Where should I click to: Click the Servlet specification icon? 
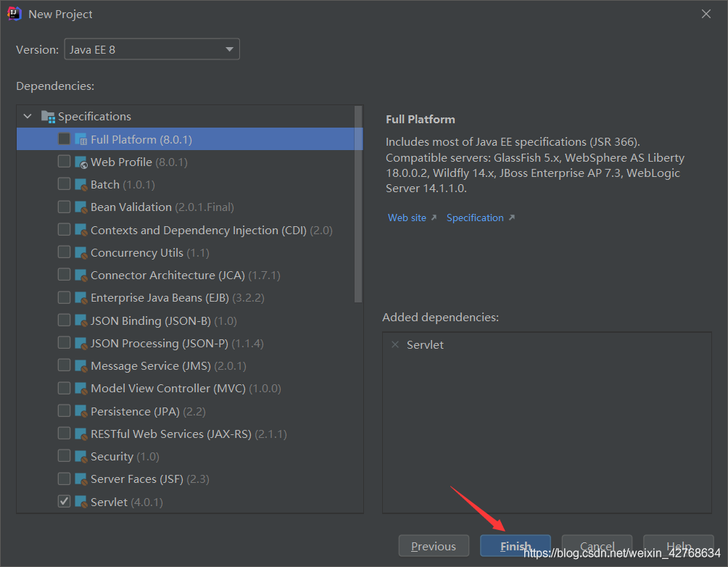80,502
